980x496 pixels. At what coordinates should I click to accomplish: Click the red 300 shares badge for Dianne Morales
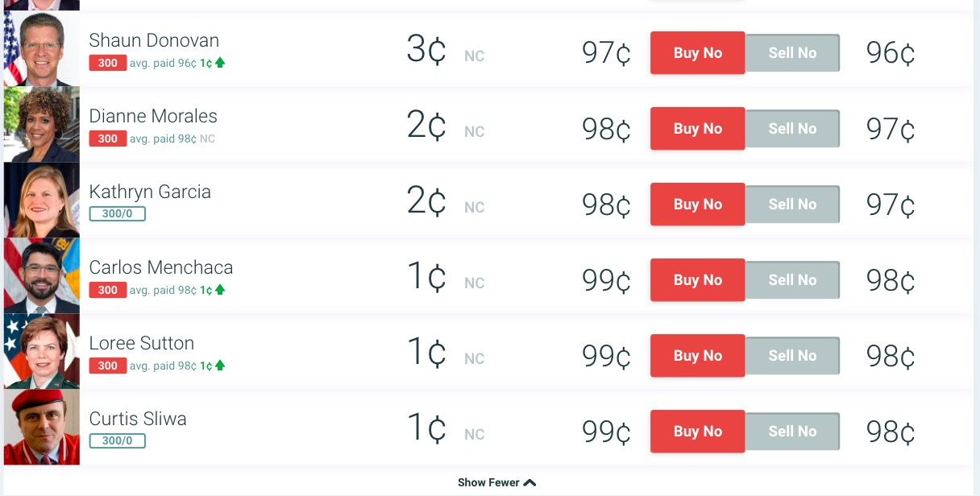(108, 138)
